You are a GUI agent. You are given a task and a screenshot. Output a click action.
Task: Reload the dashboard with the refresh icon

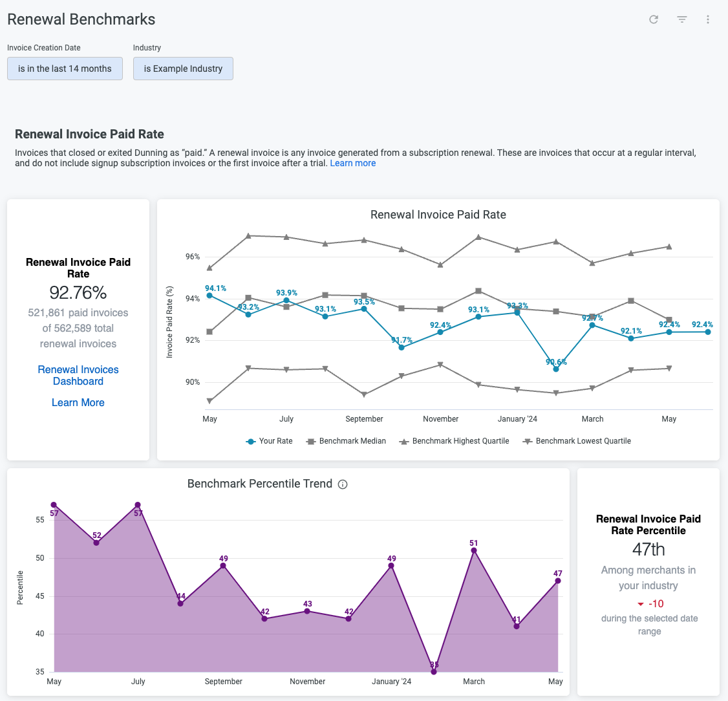654,19
